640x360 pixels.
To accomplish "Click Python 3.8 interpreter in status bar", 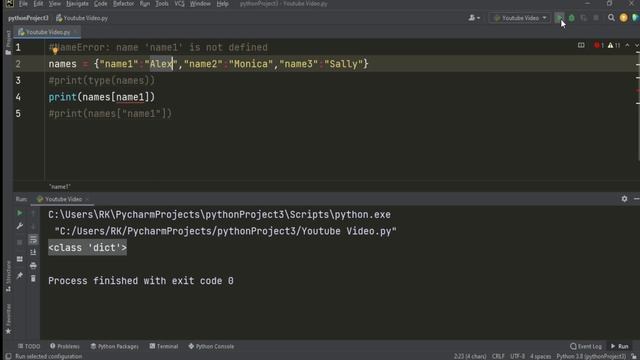I will (591, 356).
